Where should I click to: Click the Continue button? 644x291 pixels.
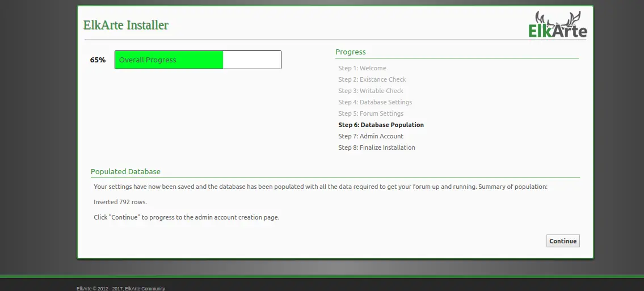click(x=563, y=241)
